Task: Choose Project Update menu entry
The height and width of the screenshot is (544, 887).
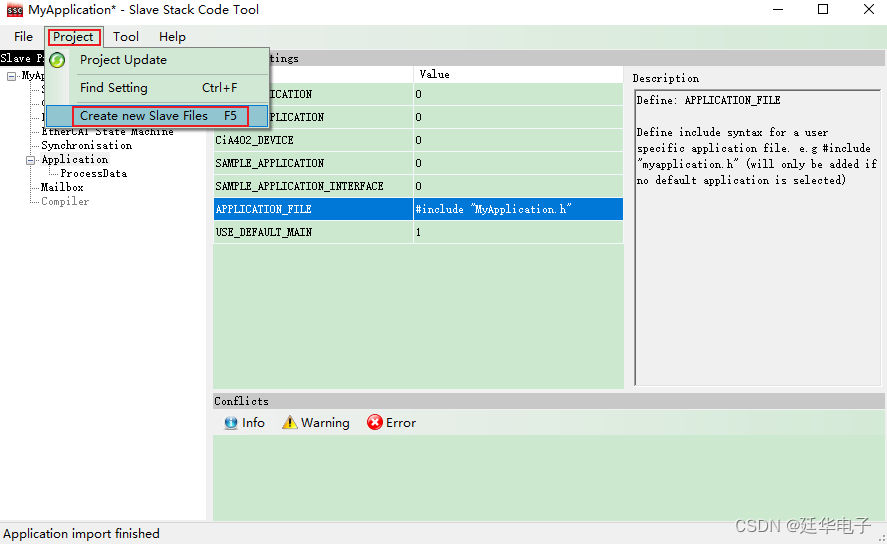Action: pos(157,60)
